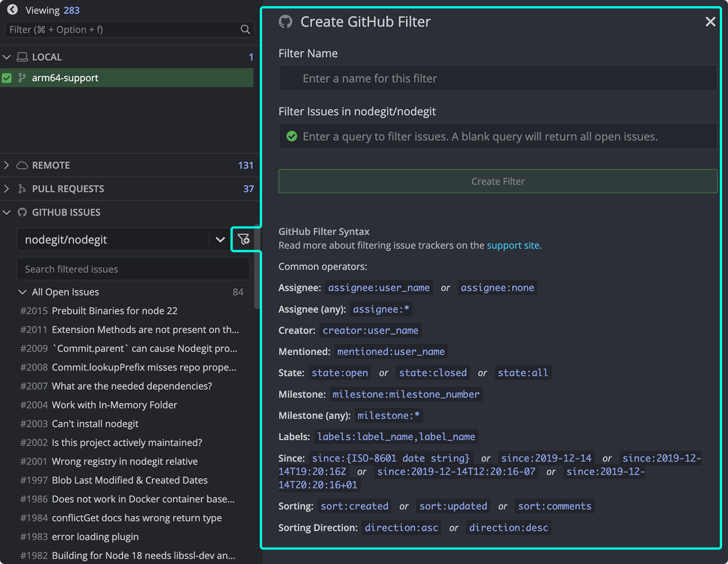The width and height of the screenshot is (728, 564).
Task: Click the green check in the query field
Action: (x=292, y=136)
